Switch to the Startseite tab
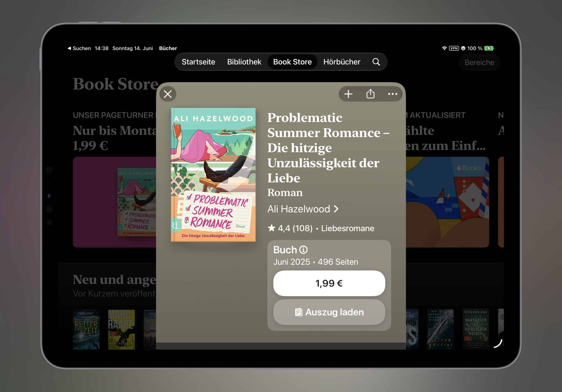562x392 pixels. (x=198, y=62)
